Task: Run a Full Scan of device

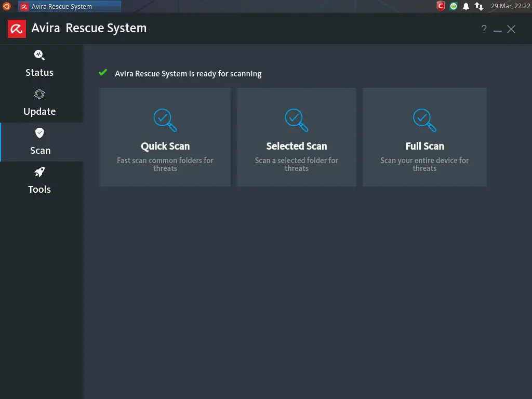Action: [424, 146]
